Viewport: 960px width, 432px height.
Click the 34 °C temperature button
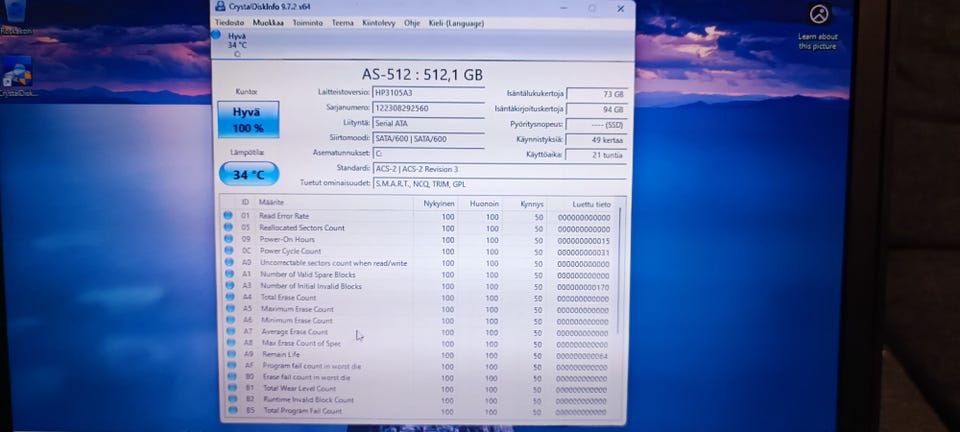tap(249, 174)
